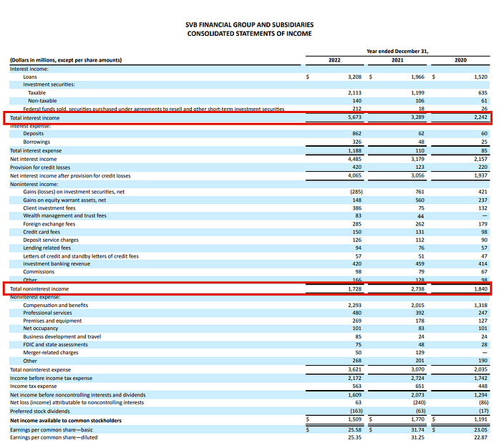
Task: Click the 2021 column header
Action: pyautogui.click(x=397, y=60)
